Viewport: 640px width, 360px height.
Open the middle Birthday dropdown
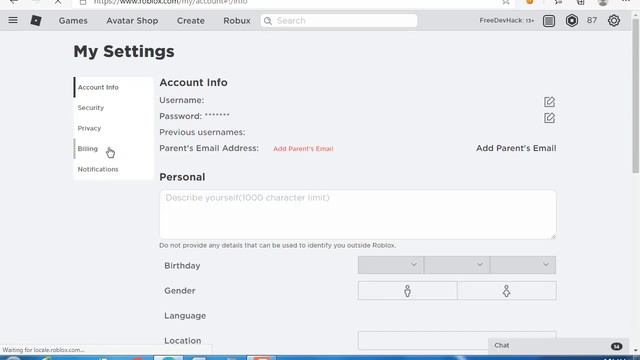(x=457, y=265)
